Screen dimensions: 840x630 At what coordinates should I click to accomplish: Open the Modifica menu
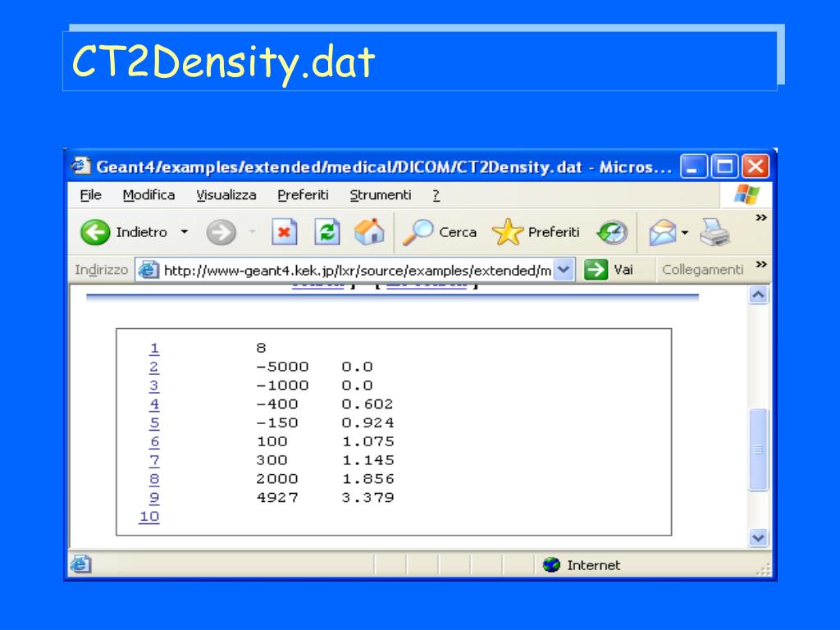click(x=149, y=195)
